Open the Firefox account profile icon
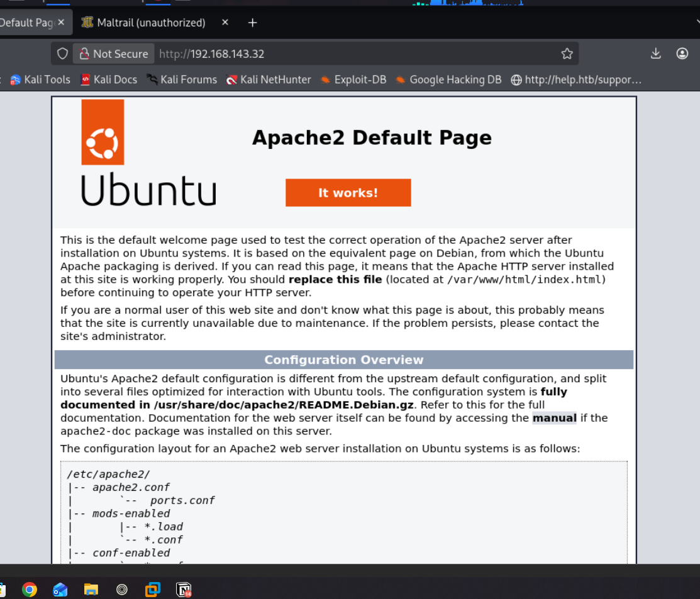The image size is (700, 599). click(x=682, y=54)
